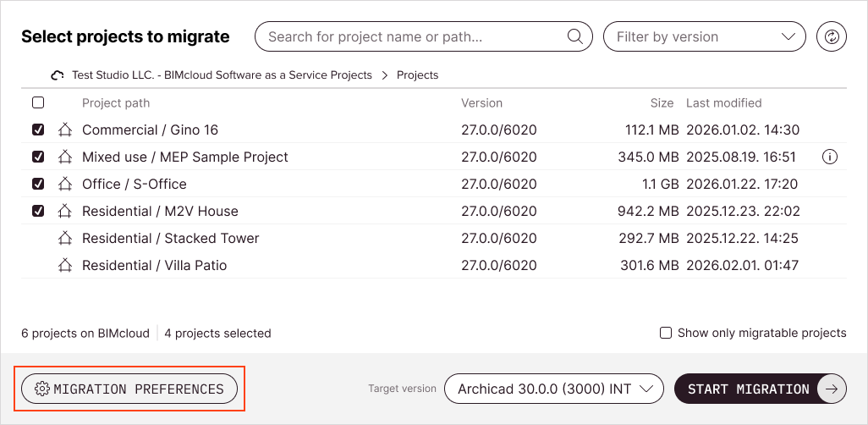Open info icon for MEP Sample Project
Image resolution: width=868 pixels, height=425 pixels.
point(829,157)
